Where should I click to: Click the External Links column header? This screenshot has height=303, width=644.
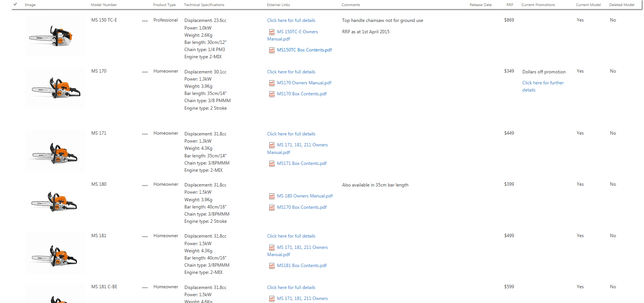tap(278, 5)
